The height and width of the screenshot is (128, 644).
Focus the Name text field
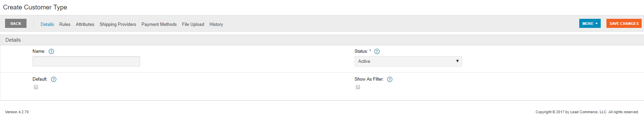(86, 61)
